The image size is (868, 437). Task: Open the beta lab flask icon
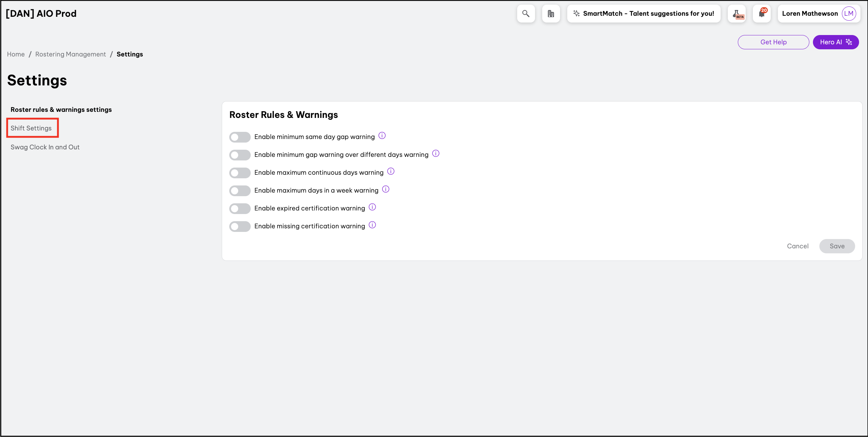pyautogui.click(x=737, y=14)
